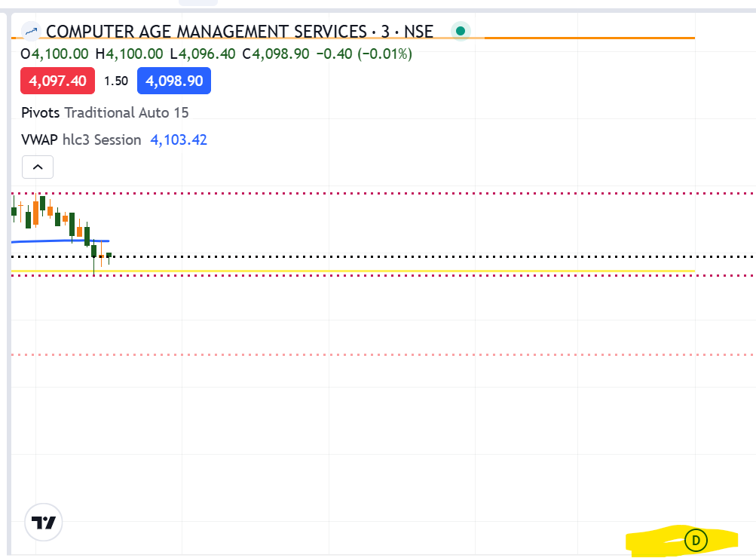756x558 pixels.
Task: Click the close value C4,098.90
Action: [x=276, y=54]
